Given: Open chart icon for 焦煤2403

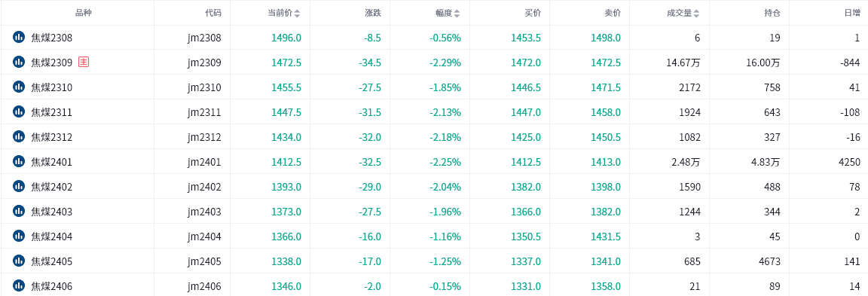Looking at the screenshot, I should pos(19,212).
